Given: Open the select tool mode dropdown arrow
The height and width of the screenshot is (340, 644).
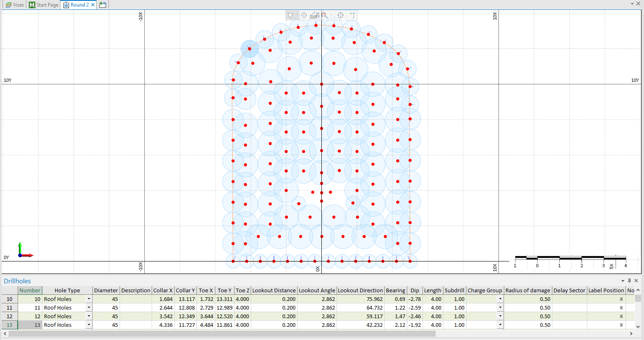Looking at the screenshot, I should click(x=297, y=15).
